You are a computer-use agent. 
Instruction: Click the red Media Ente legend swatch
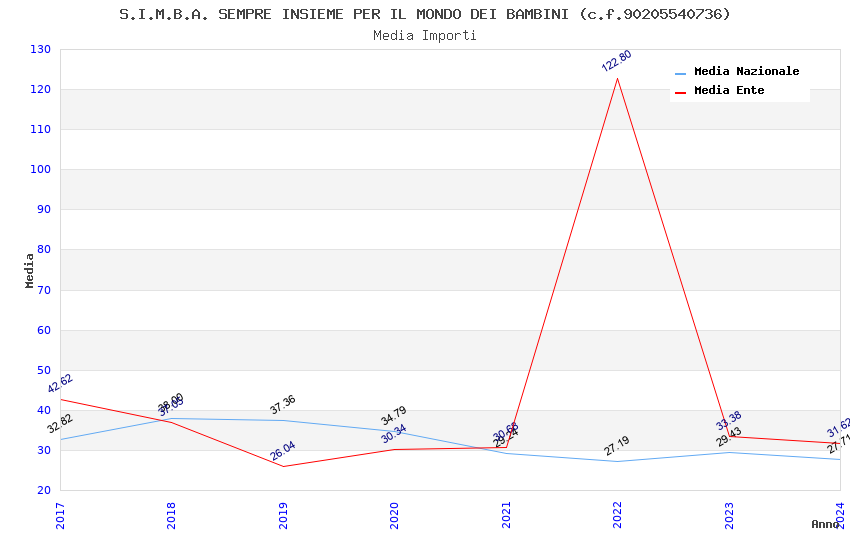[680, 92]
